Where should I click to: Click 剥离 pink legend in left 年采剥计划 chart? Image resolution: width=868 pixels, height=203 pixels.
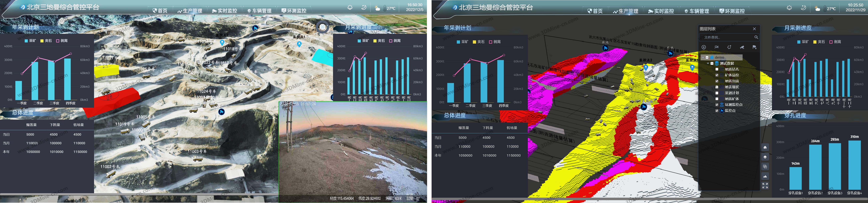(62, 41)
